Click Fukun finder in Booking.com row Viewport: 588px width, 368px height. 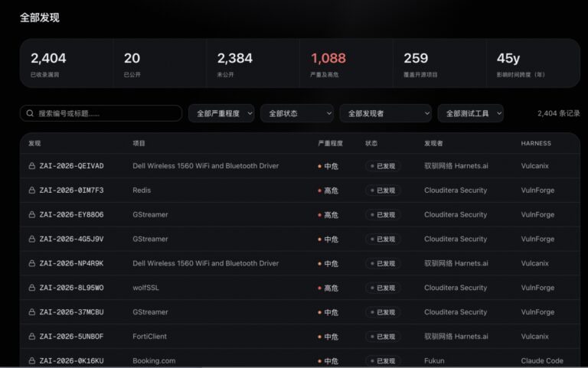[434, 361]
